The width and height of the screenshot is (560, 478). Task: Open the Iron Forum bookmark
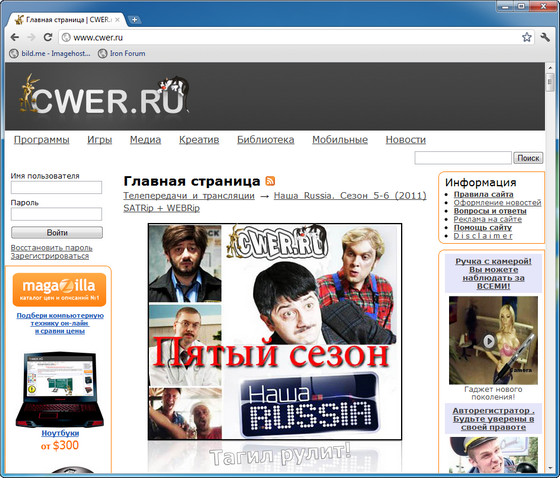pos(122,54)
